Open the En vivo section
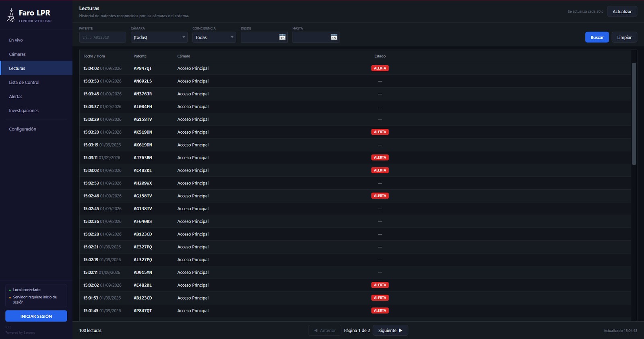 [x=36, y=40]
